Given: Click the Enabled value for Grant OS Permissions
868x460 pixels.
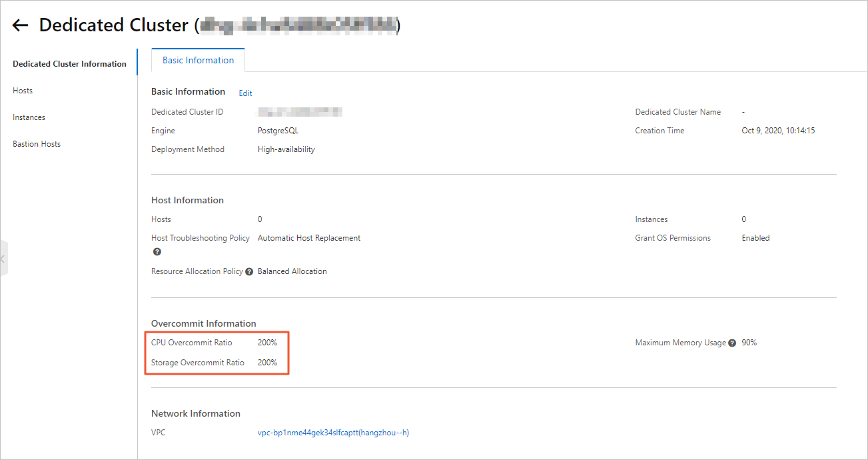Looking at the screenshot, I should click(x=755, y=238).
